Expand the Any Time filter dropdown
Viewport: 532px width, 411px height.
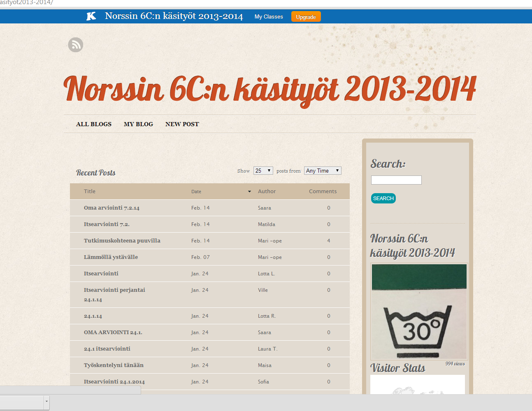click(323, 171)
